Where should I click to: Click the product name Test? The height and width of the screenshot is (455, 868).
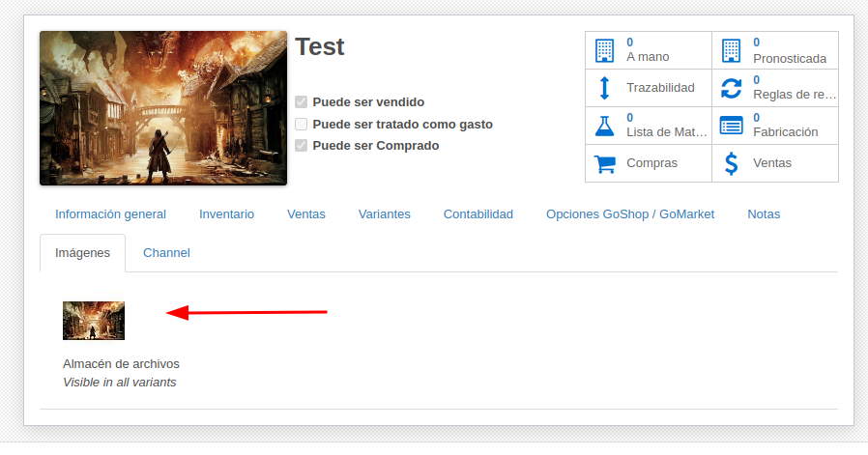319,46
